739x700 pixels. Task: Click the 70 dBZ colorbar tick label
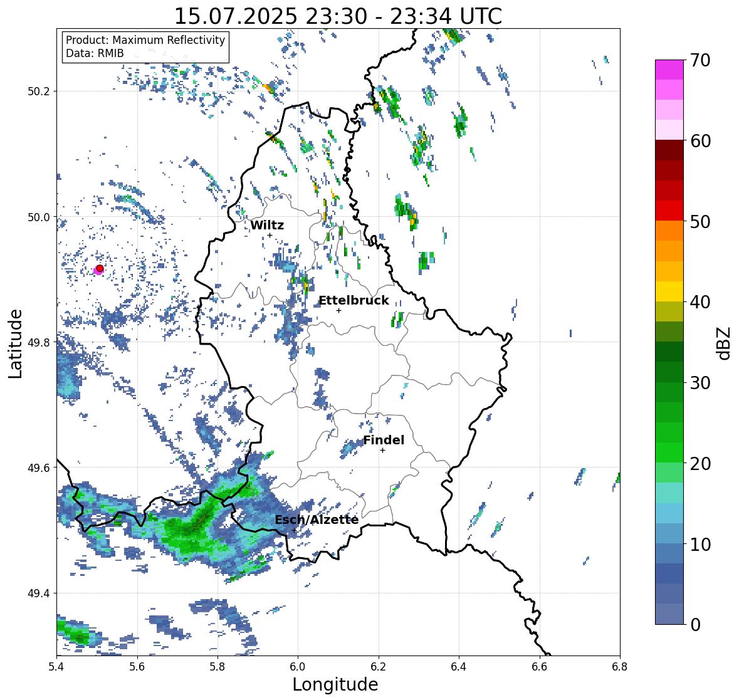coord(700,60)
